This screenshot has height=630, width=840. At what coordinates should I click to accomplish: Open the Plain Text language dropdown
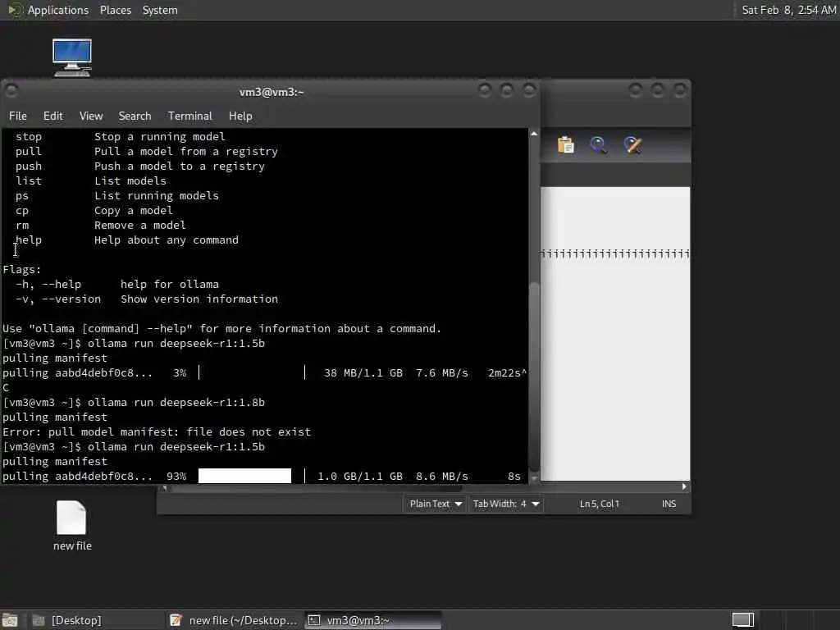(435, 504)
